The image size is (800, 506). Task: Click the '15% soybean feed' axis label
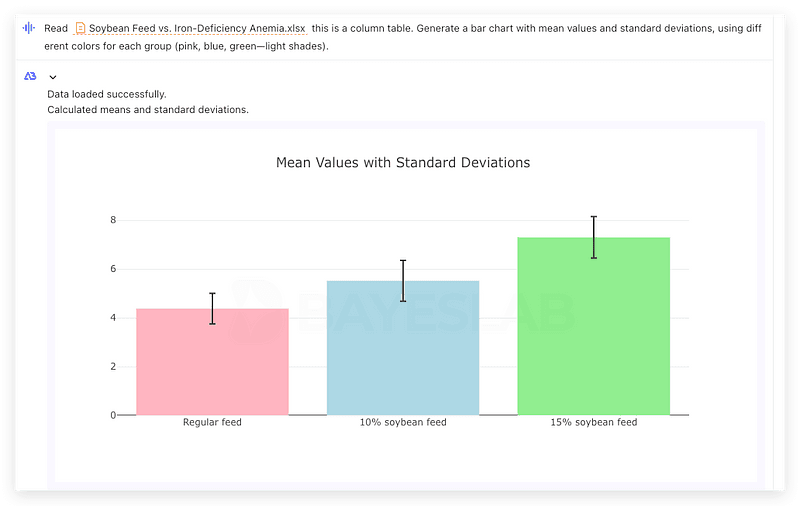point(593,422)
